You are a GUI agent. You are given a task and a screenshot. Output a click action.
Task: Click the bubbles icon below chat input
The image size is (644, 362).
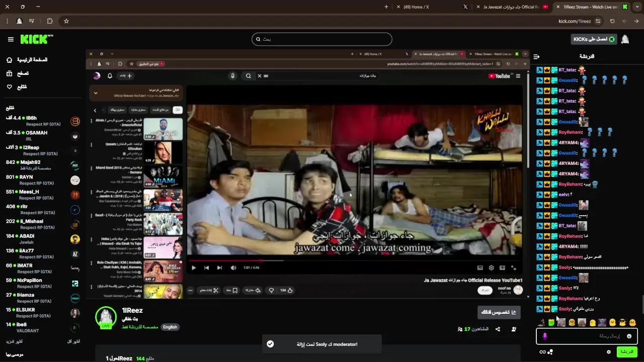[x=550, y=352]
